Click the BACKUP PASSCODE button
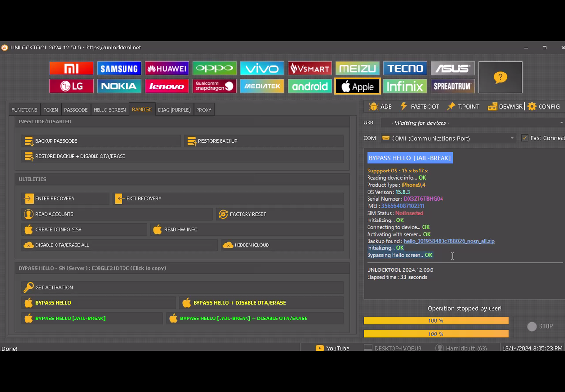Screen dimensions: 565x392 (101, 141)
